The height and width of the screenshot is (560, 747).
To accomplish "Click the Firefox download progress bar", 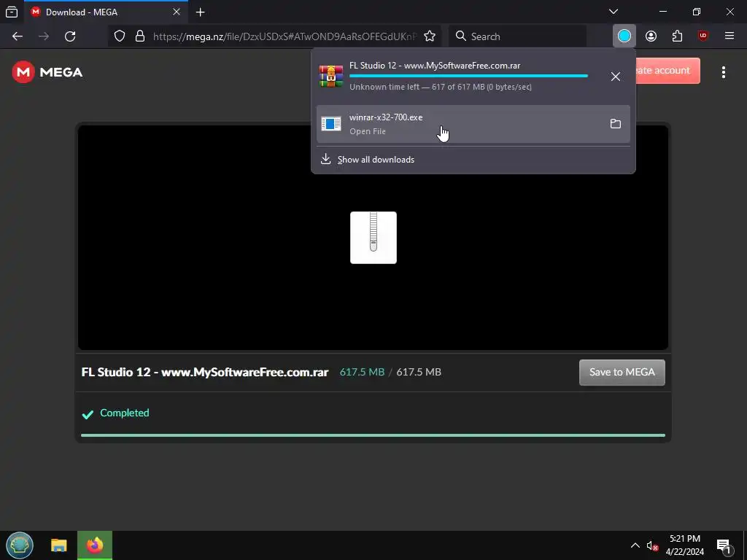I will click(468, 76).
